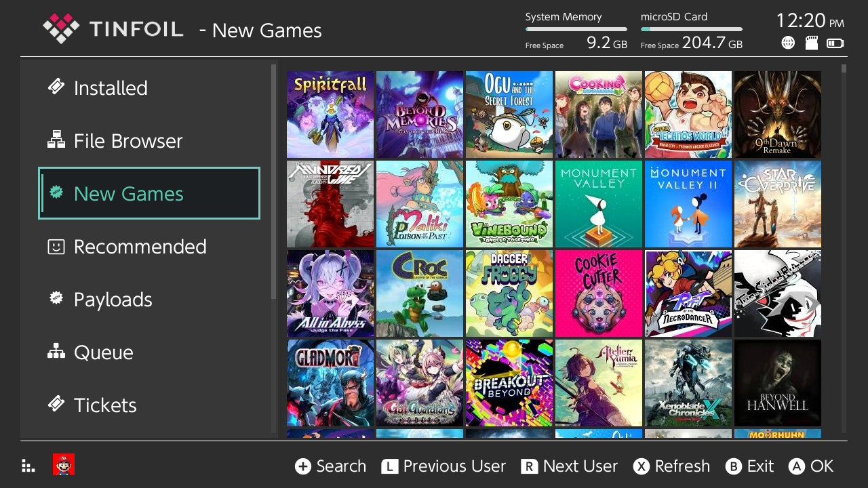Image resolution: width=868 pixels, height=488 pixels.
Task: Open the New Games menu item
Action: (x=149, y=193)
